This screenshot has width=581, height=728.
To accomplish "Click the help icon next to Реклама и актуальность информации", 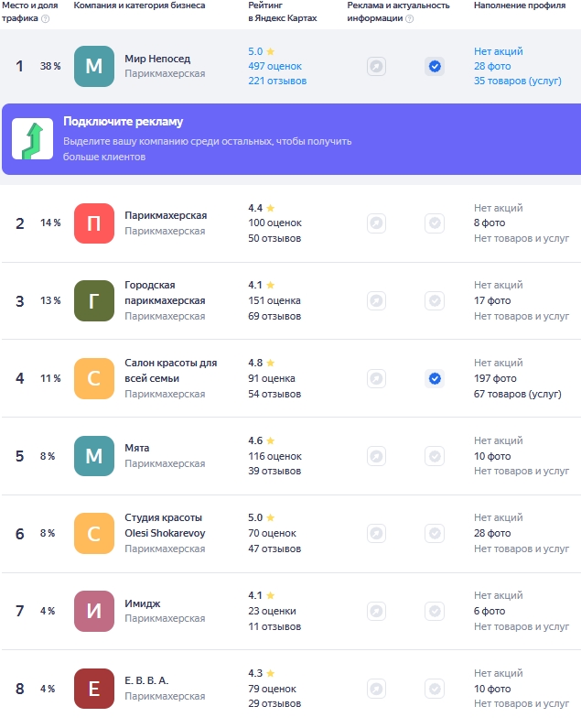I will [x=409, y=18].
